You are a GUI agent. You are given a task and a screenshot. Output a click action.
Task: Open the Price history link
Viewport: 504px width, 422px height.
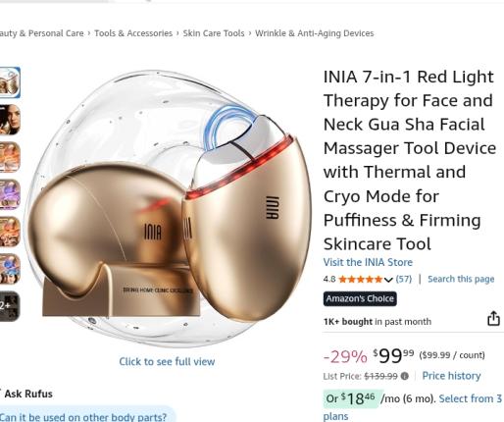[x=451, y=376]
